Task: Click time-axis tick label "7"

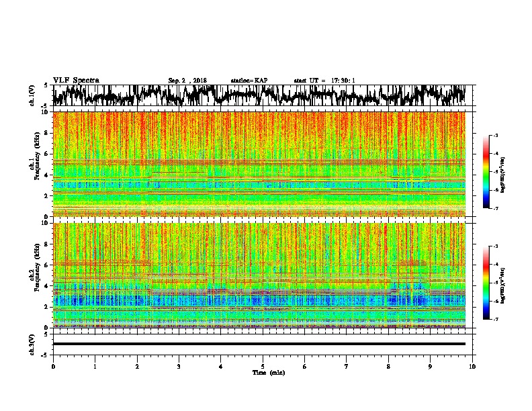Action: point(347,367)
